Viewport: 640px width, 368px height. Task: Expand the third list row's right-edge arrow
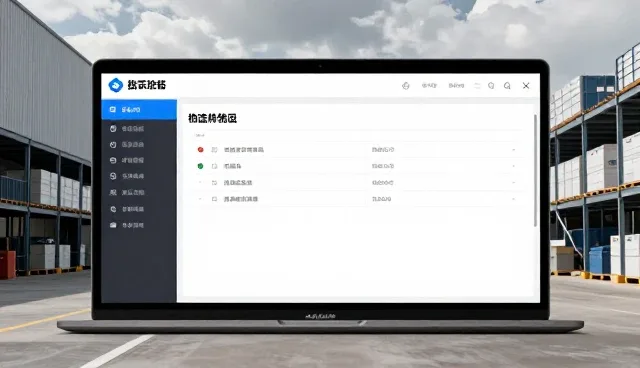pos(513,183)
